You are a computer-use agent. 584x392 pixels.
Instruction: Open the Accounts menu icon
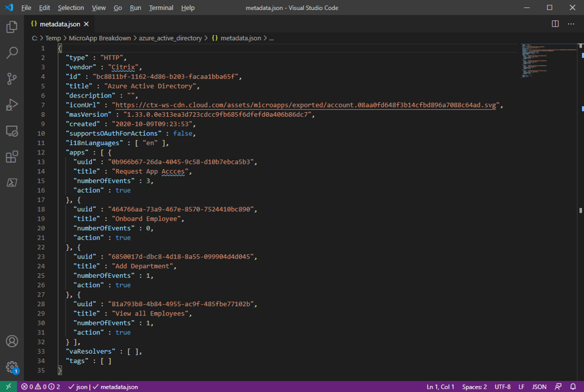click(x=11, y=341)
